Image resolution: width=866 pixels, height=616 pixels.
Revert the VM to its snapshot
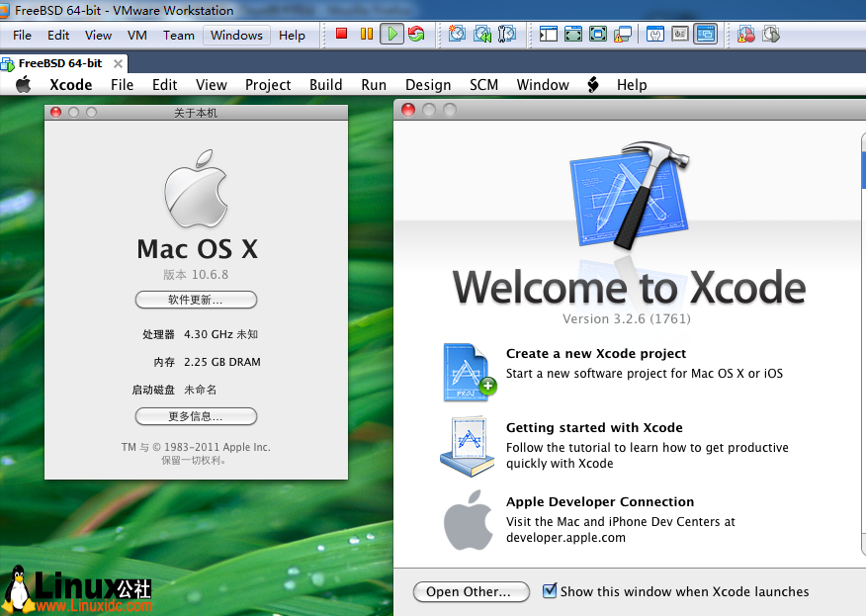tap(480, 33)
